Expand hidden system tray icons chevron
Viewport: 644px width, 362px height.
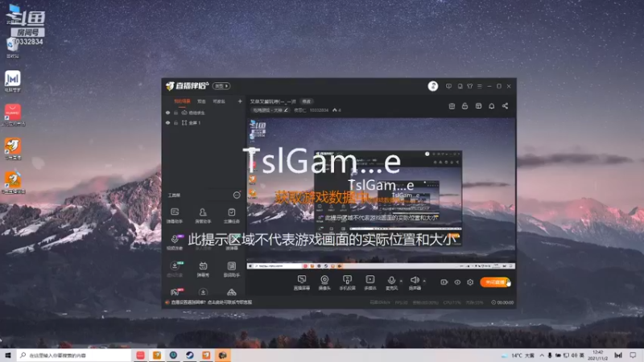542,356
